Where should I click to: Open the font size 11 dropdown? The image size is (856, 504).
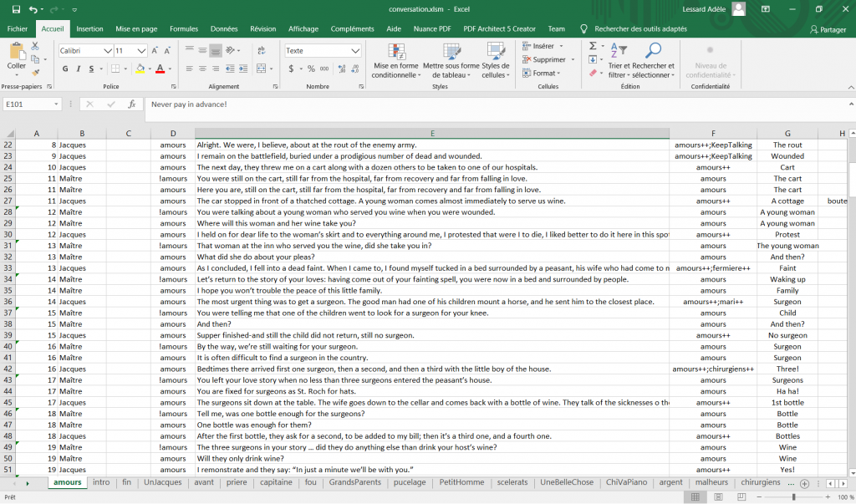click(x=141, y=51)
